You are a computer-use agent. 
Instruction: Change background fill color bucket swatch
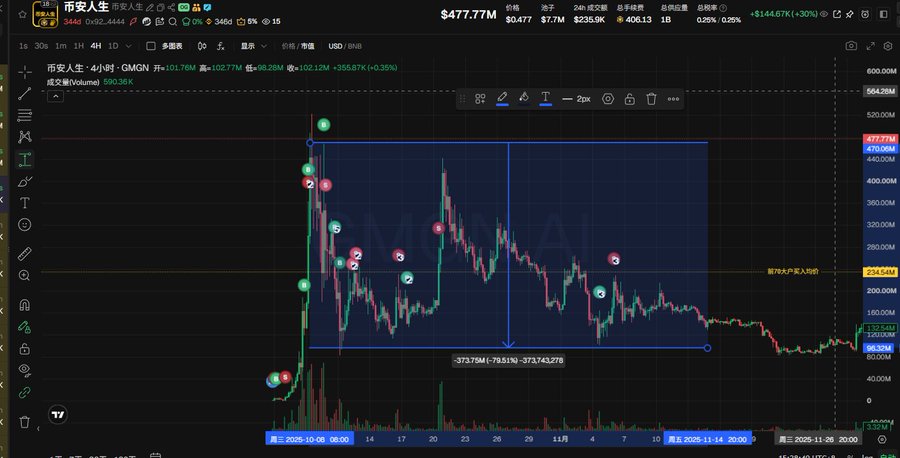[523, 99]
